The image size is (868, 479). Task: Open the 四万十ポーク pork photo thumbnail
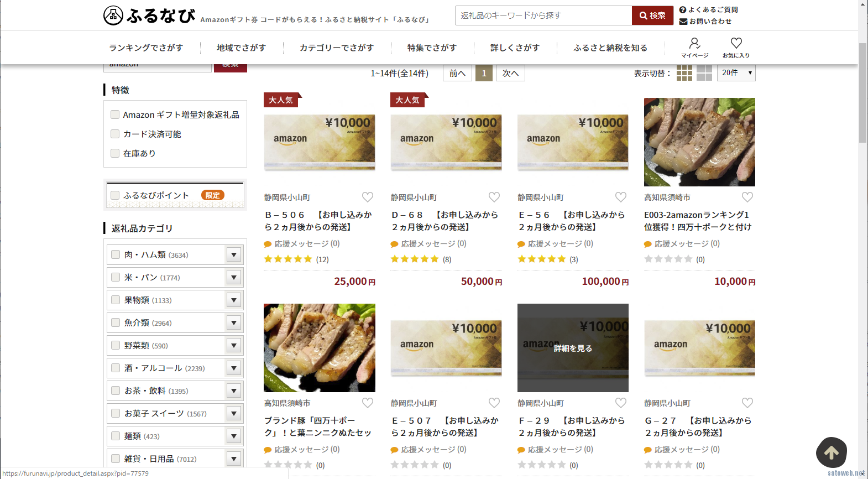pos(699,142)
